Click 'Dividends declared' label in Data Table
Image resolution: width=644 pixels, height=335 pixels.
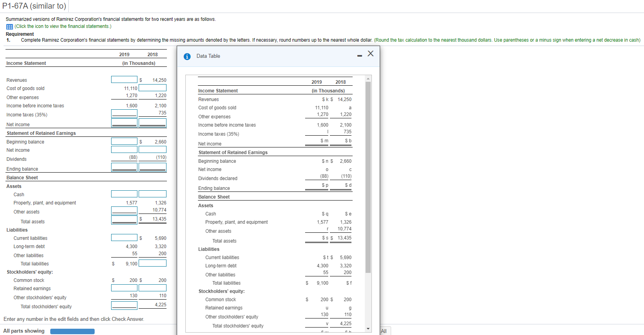(x=218, y=179)
